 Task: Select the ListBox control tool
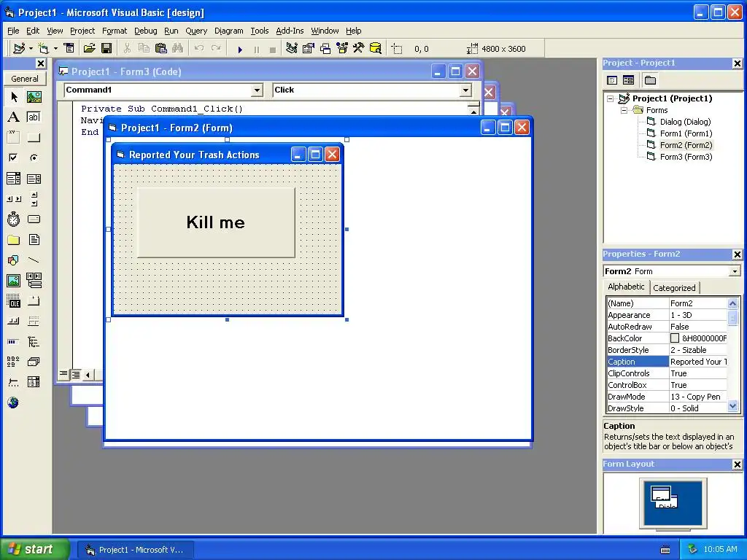click(34, 179)
